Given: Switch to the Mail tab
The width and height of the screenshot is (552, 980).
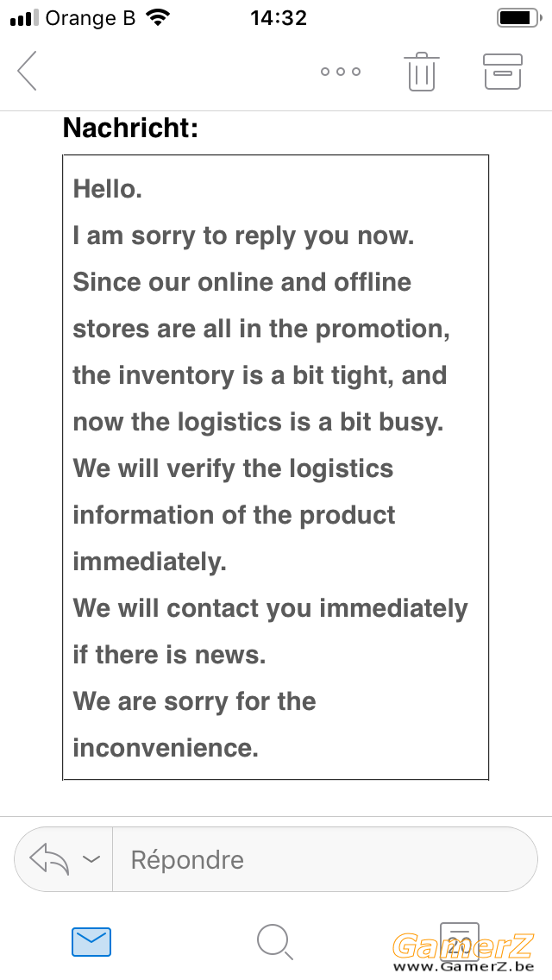Looking at the screenshot, I should pyautogui.click(x=91, y=942).
